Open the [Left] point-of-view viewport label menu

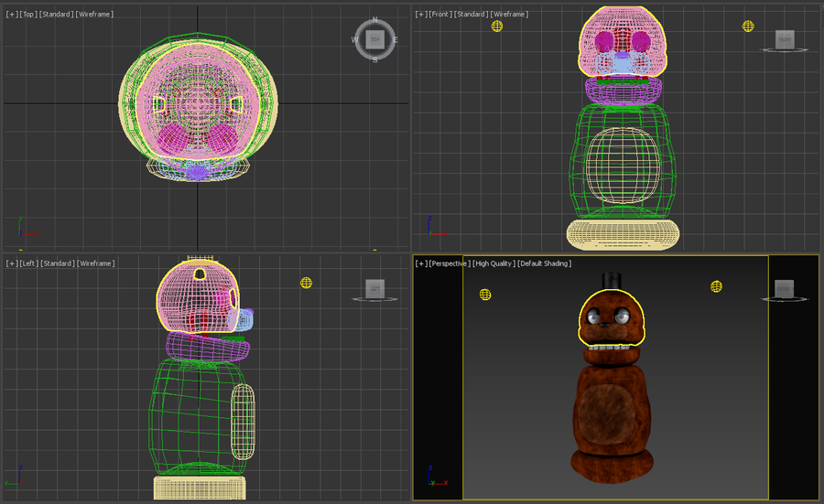[29, 263]
